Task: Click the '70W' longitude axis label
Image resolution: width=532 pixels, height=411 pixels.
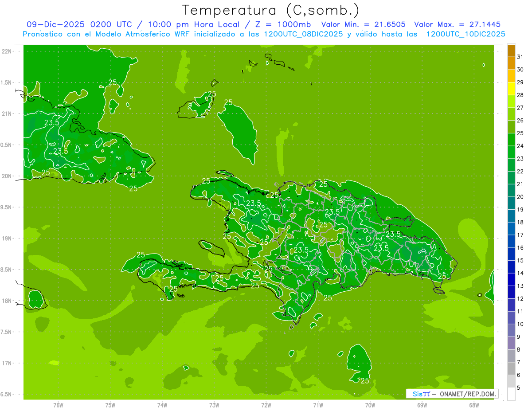Action: [370, 405]
